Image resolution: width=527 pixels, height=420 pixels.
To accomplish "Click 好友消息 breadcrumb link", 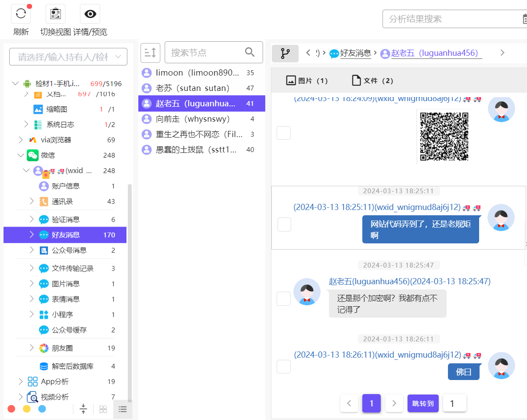I will [x=356, y=53].
